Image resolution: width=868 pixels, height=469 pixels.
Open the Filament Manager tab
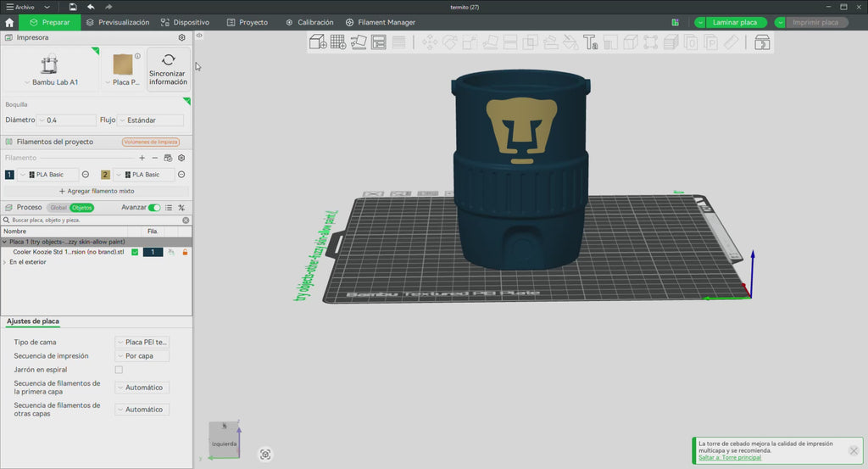381,23
